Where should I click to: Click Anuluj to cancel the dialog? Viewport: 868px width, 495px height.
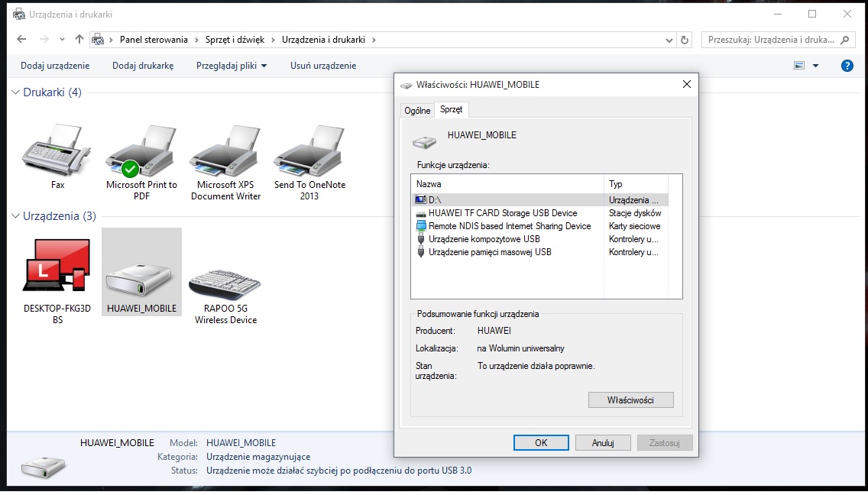tap(603, 443)
